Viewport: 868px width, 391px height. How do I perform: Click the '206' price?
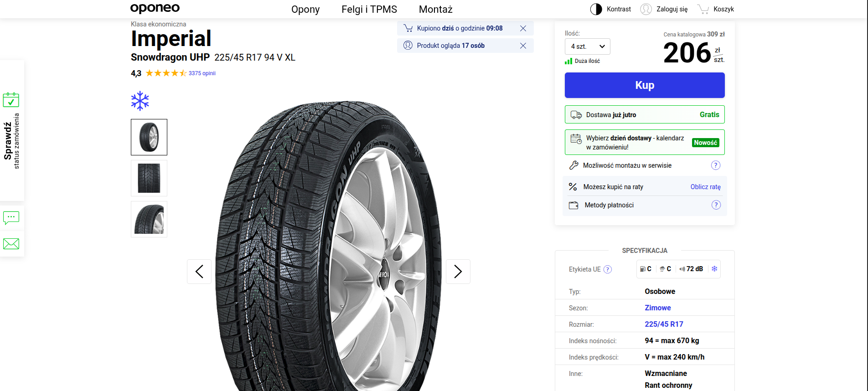coord(687,53)
